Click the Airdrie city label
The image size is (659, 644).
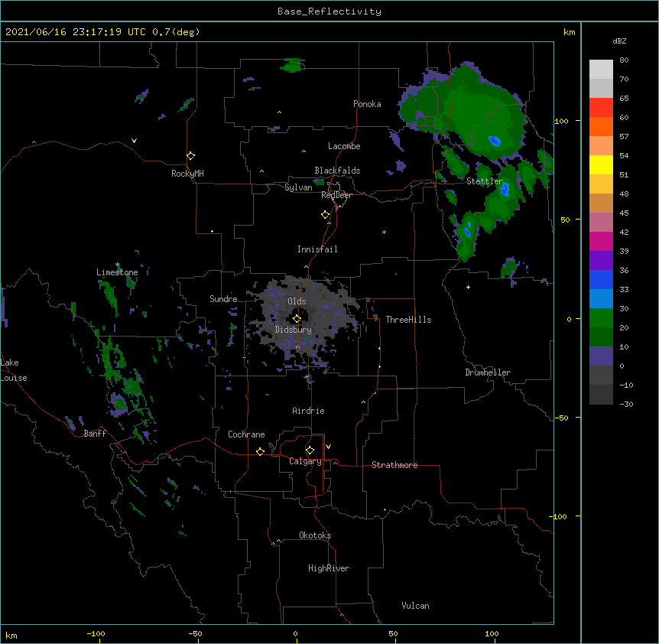click(309, 411)
